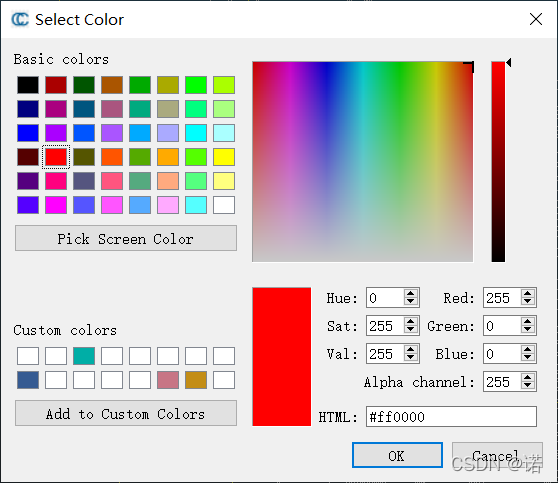Increase the Blue value with up arrow
Image resolution: width=558 pixels, height=483 pixels.
(x=527, y=350)
